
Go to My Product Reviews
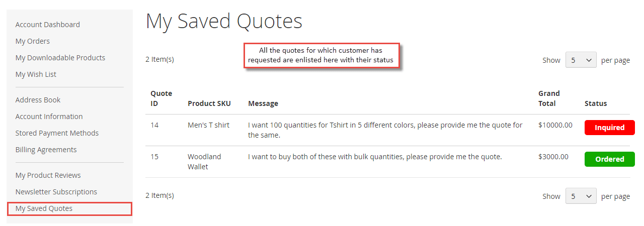point(48,175)
